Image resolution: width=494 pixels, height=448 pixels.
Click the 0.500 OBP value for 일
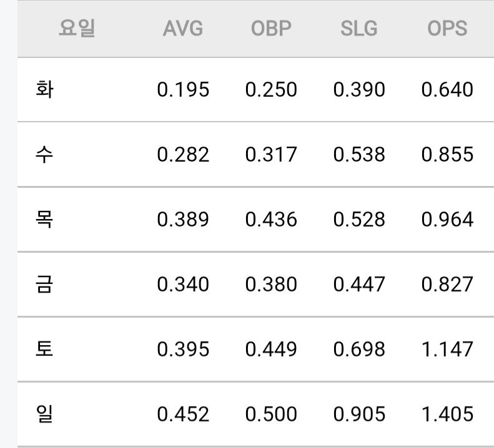tap(271, 414)
